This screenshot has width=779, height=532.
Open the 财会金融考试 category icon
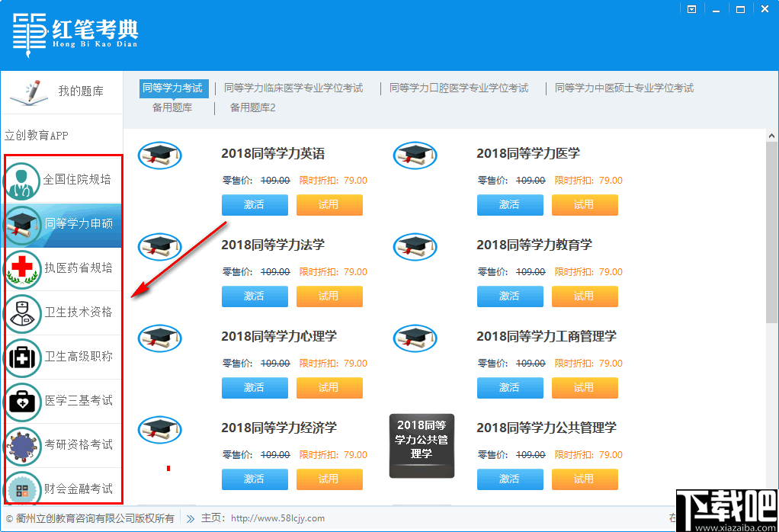[22, 489]
